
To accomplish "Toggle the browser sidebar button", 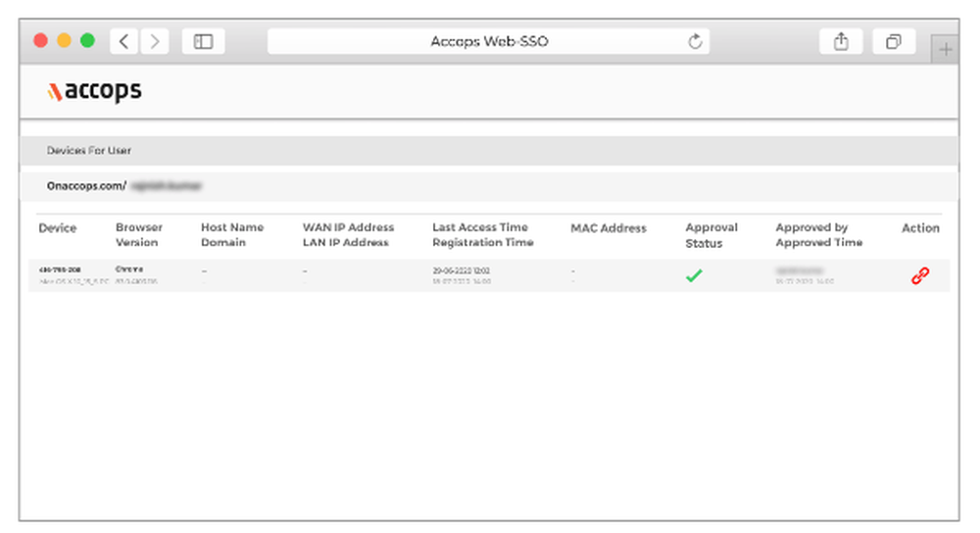I will pyautogui.click(x=203, y=41).
